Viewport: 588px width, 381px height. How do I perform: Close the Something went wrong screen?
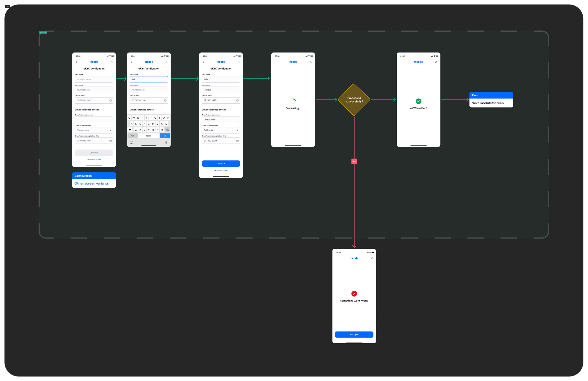372,258
